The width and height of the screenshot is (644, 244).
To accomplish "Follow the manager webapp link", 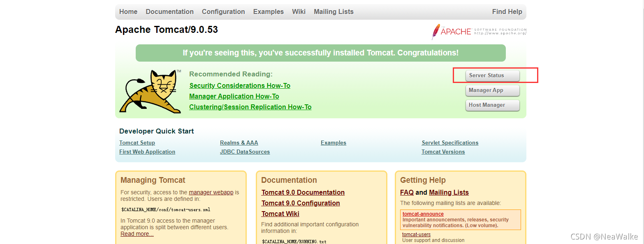I will coord(211,192).
